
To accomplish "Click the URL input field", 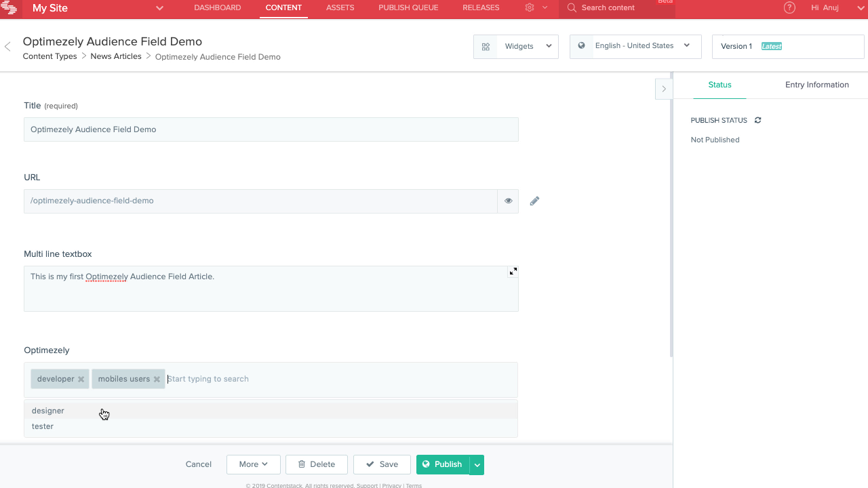I will click(261, 201).
